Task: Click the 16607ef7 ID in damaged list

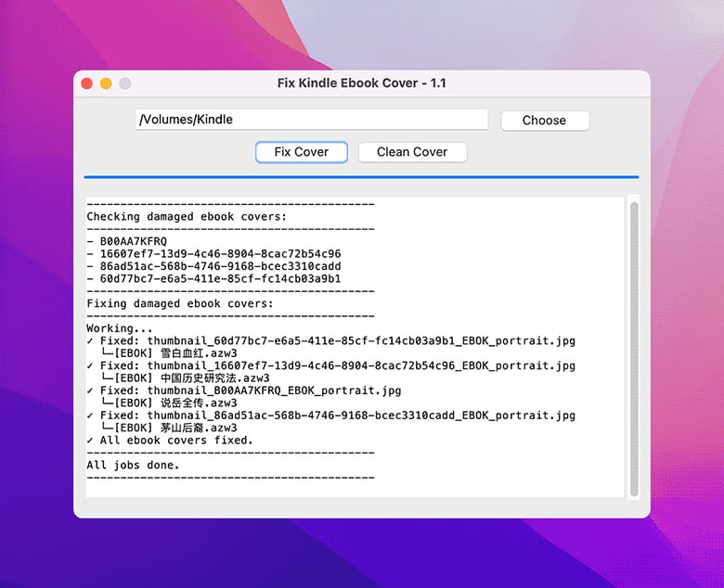Action: tap(220, 254)
